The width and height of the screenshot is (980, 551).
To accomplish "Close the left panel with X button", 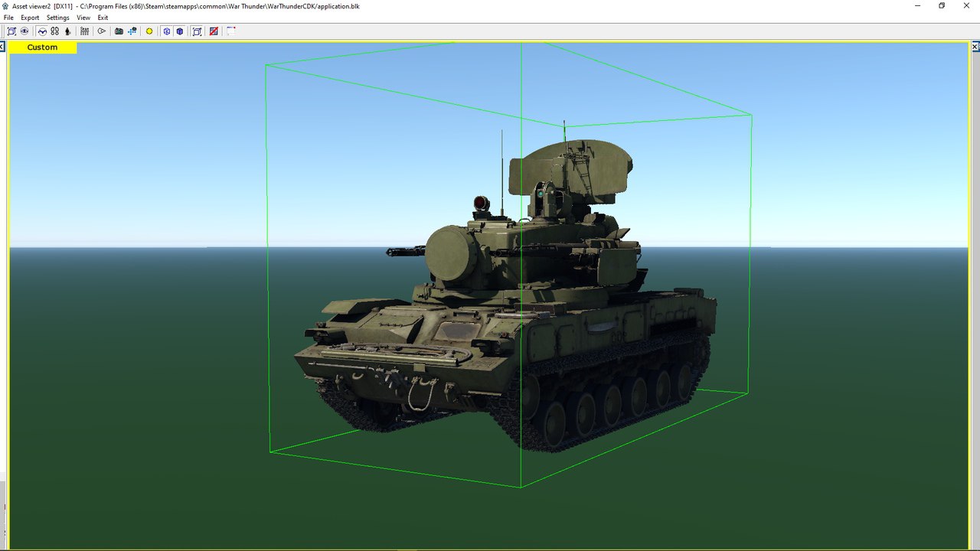I will pos(2,47).
